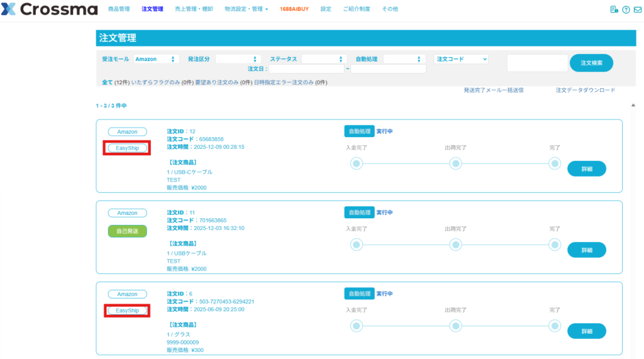The height and width of the screenshot is (359, 644).
Task: Open 詳細 for order ID 12
Action: click(x=586, y=168)
